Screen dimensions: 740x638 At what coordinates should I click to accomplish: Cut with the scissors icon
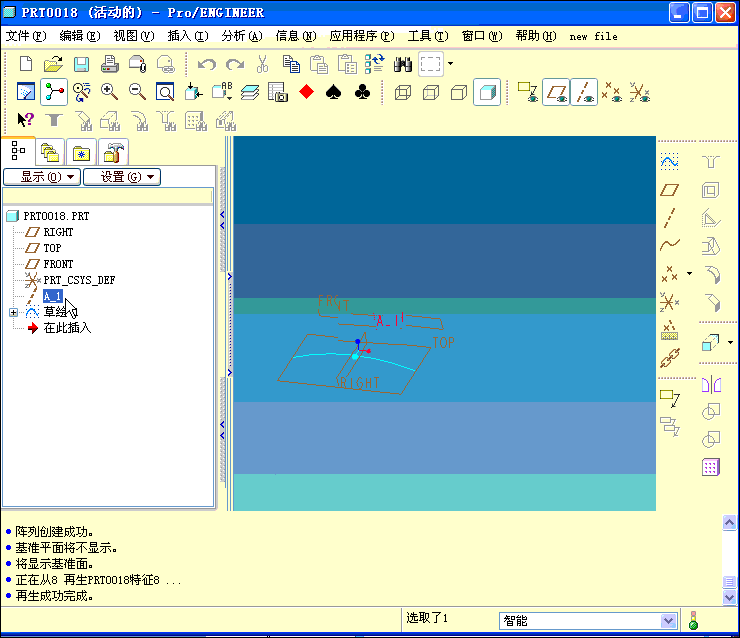coord(262,64)
